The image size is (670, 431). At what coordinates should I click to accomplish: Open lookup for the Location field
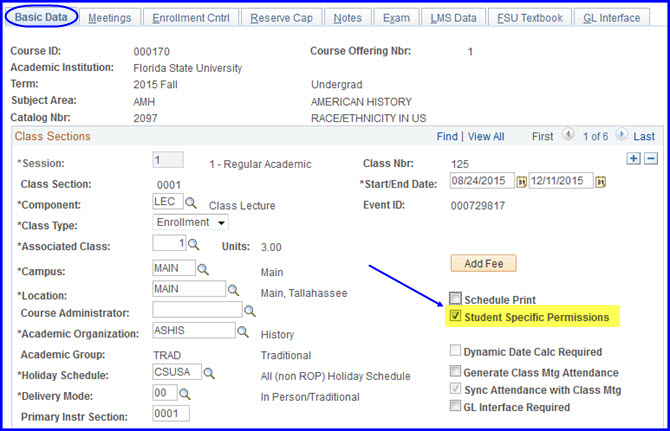coord(233,290)
